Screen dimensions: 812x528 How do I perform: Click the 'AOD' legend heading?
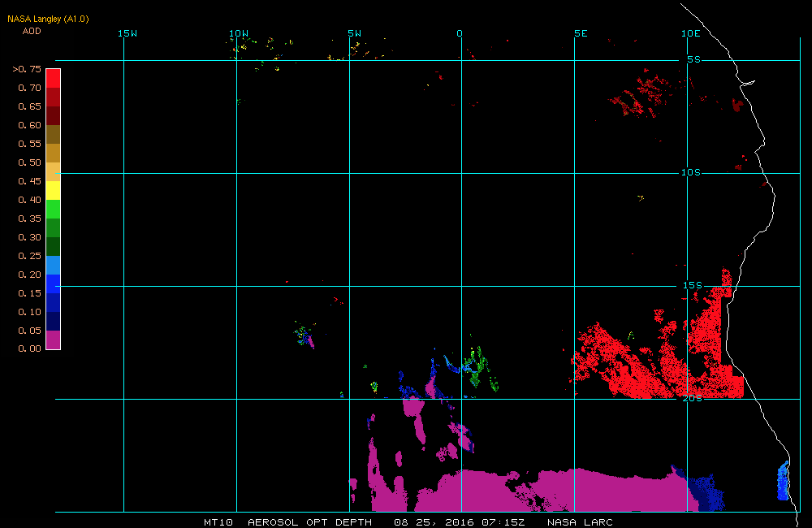point(32,31)
